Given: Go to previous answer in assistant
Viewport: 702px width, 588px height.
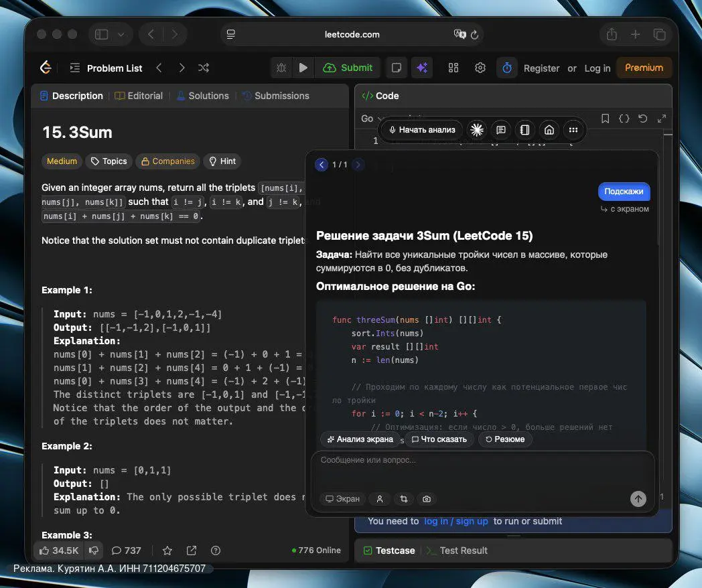Looking at the screenshot, I should point(322,165).
